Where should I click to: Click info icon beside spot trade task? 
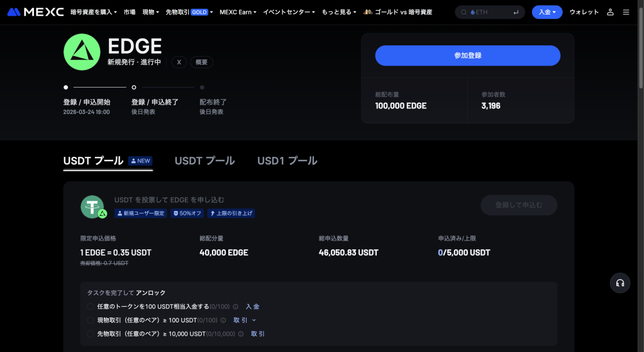[x=223, y=321]
